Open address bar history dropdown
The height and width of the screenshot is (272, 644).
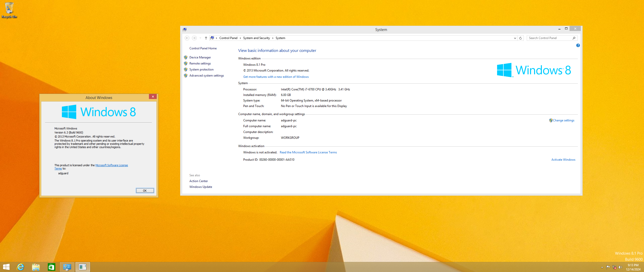(515, 38)
